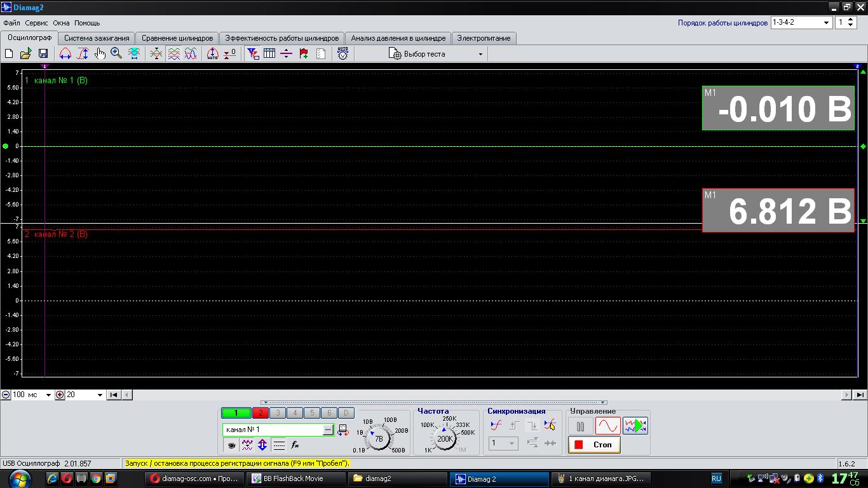Open the fx math function icon
868x488 pixels.
295,445
